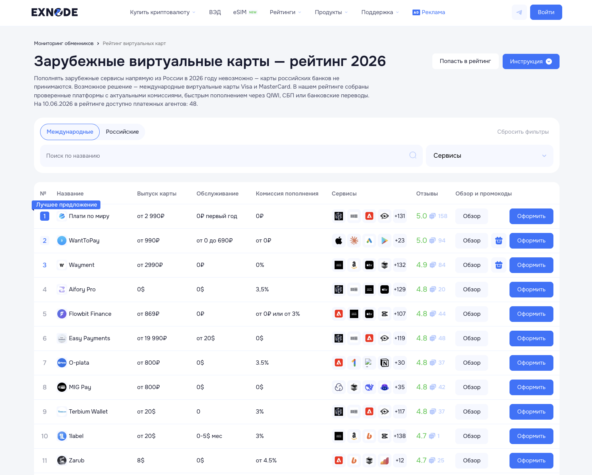Click the red Adobe icon in Flowbit Finance row
This screenshot has height=475, width=592.
pyautogui.click(x=339, y=314)
